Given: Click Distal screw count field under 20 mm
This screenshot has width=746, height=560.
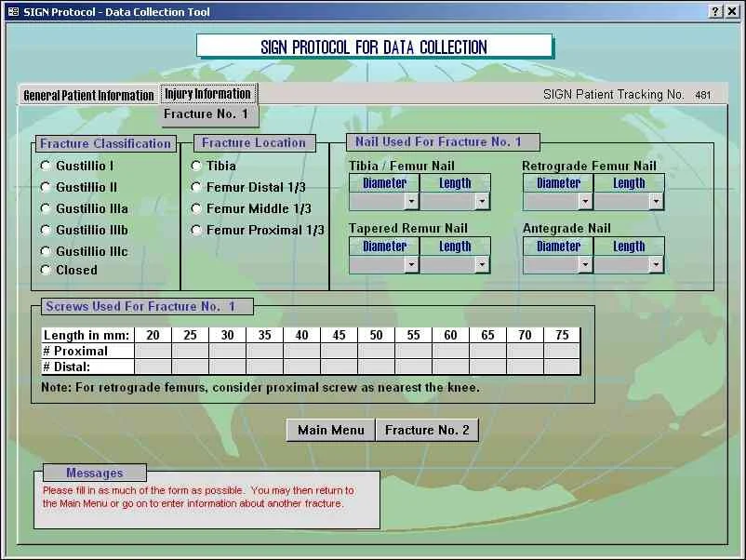Looking at the screenshot, I should (x=153, y=367).
